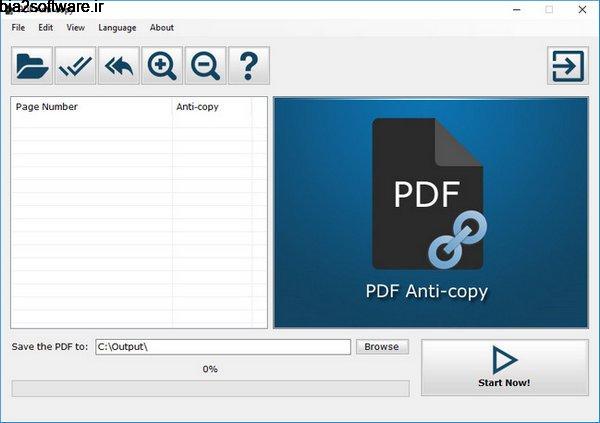Select all pages with double-checkmark icon
600x423 pixels.
(x=75, y=66)
